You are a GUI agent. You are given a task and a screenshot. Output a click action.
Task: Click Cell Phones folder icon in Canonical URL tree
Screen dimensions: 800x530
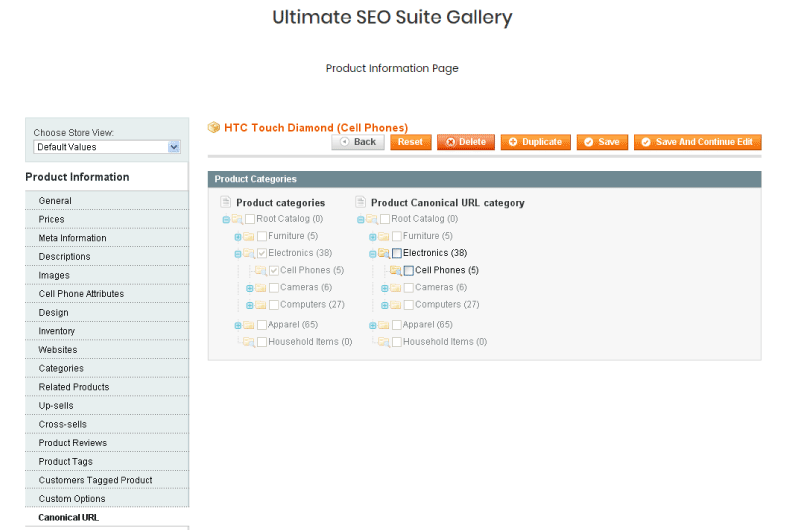click(x=395, y=270)
